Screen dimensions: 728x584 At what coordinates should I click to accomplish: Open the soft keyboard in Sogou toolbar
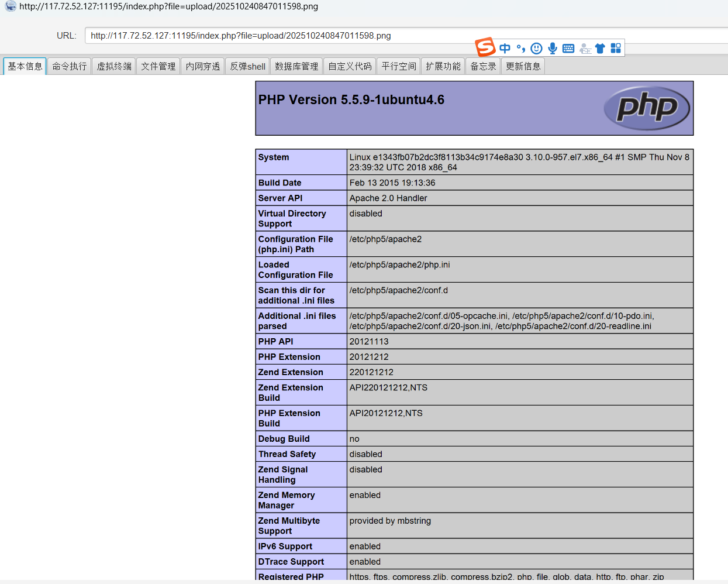point(568,49)
